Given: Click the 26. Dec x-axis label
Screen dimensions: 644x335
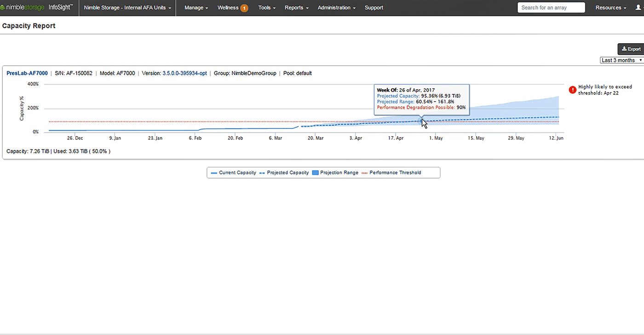Looking at the screenshot, I should click(x=75, y=138).
